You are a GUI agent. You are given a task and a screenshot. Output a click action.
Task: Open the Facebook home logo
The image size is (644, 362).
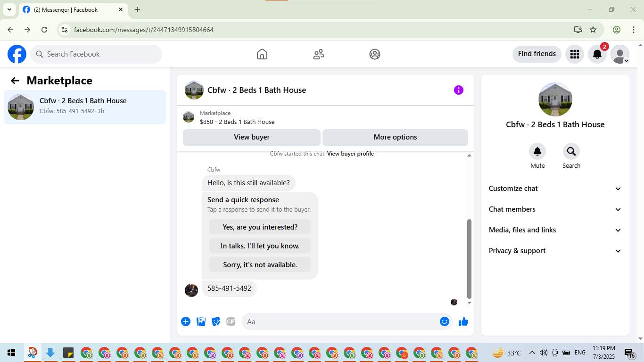(x=17, y=54)
